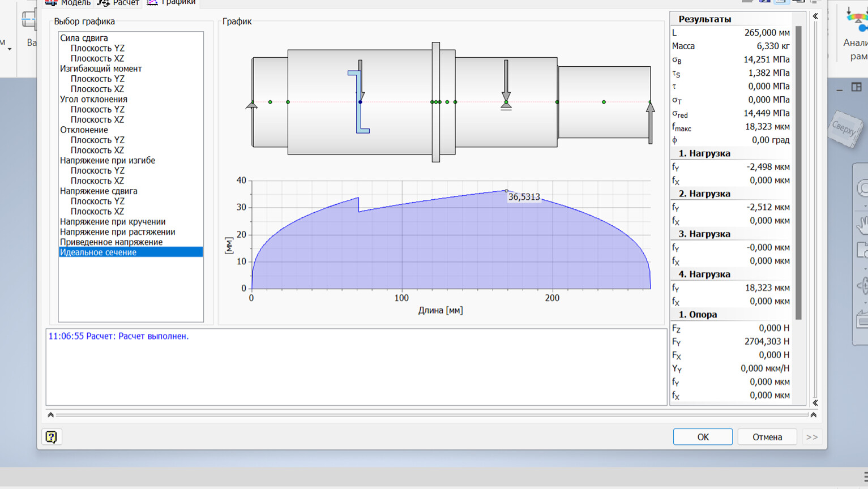This screenshot has height=489, width=868.
Task: Click the 2704,303 Н support force value
Action: click(767, 341)
